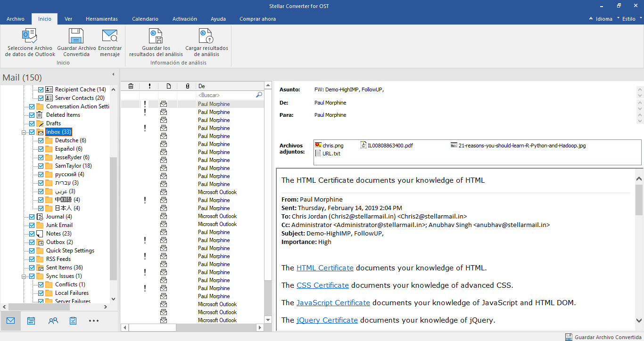This screenshot has width=644, height=341.
Task: Collapse the Inbox tree node
Action: pos(24,132)
